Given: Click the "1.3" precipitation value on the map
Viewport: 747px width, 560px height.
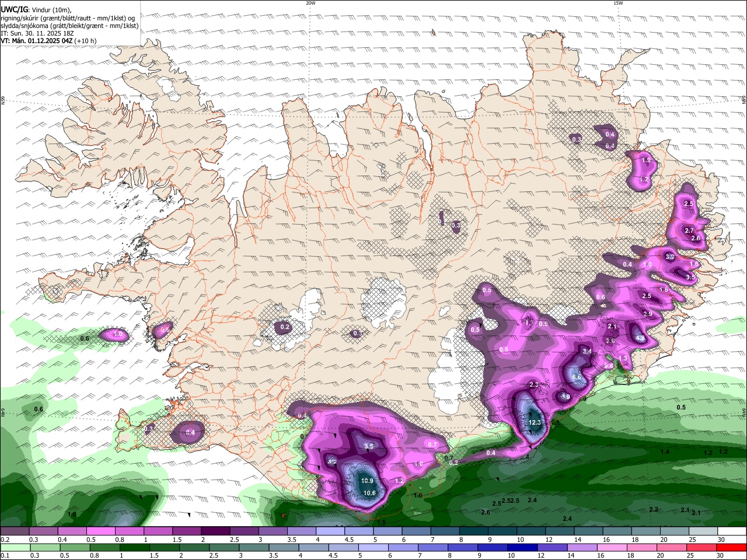Looking at the screenshot, I should (x=623, y=358).
